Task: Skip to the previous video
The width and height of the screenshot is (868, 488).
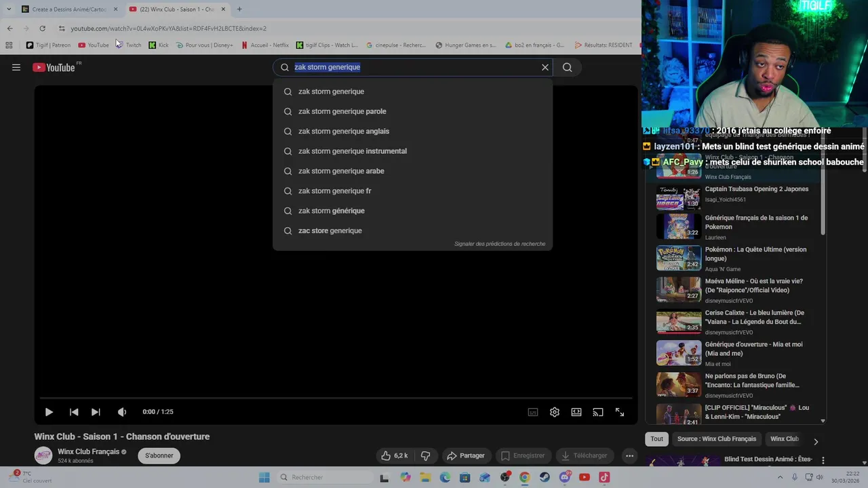Action: tap(74, 412)
